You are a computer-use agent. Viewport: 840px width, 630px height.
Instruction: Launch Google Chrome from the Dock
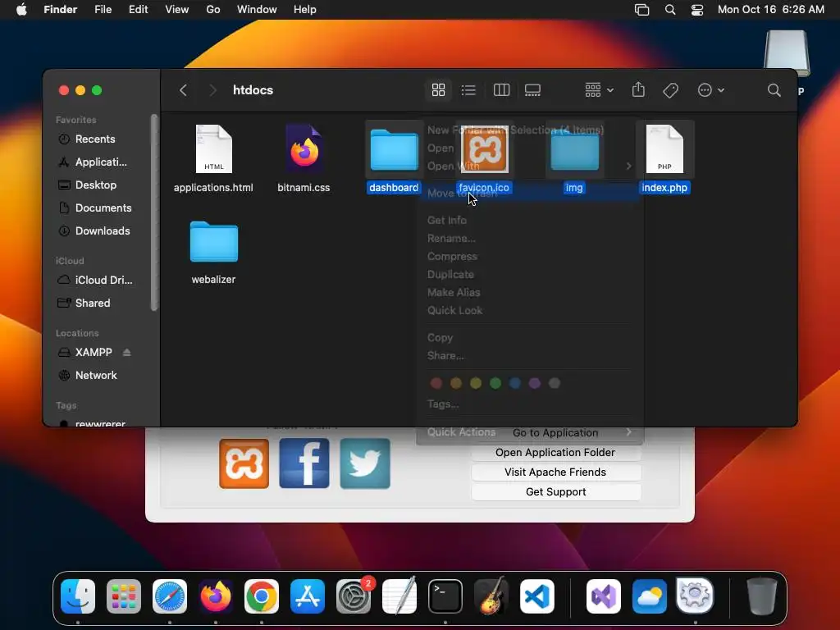[262, 596]
